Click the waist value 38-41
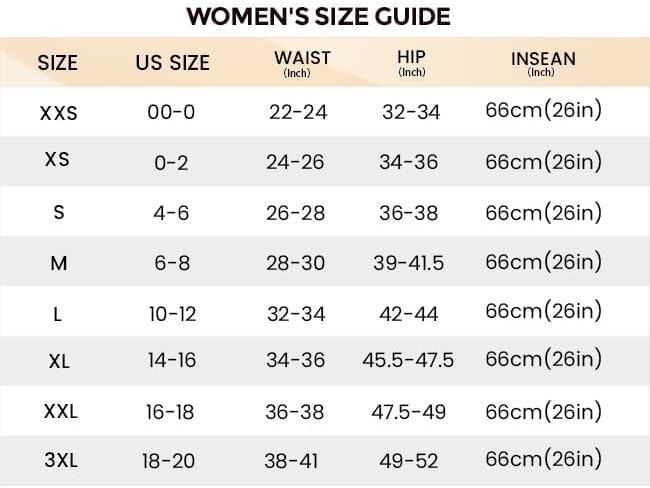 296,459
